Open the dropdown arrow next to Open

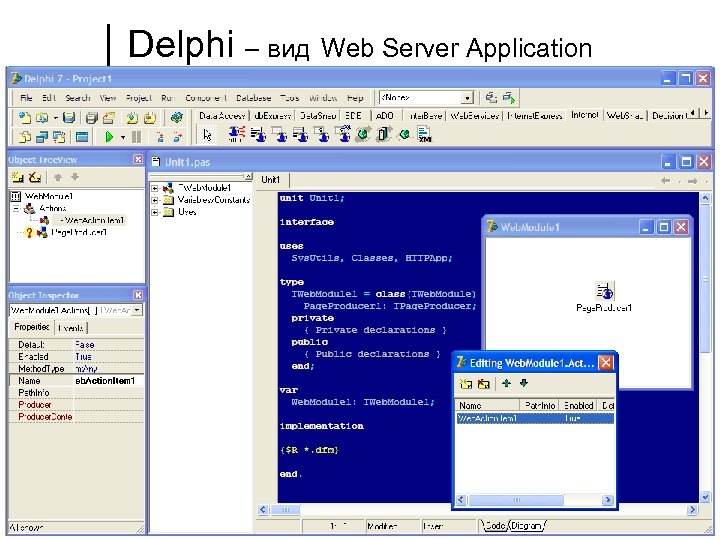[x=55, y=118]
